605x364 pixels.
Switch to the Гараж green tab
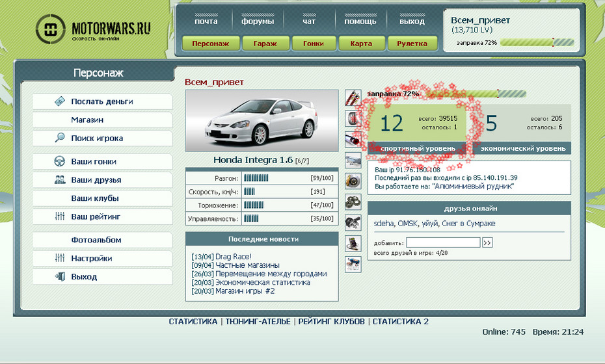coord(265,44)
